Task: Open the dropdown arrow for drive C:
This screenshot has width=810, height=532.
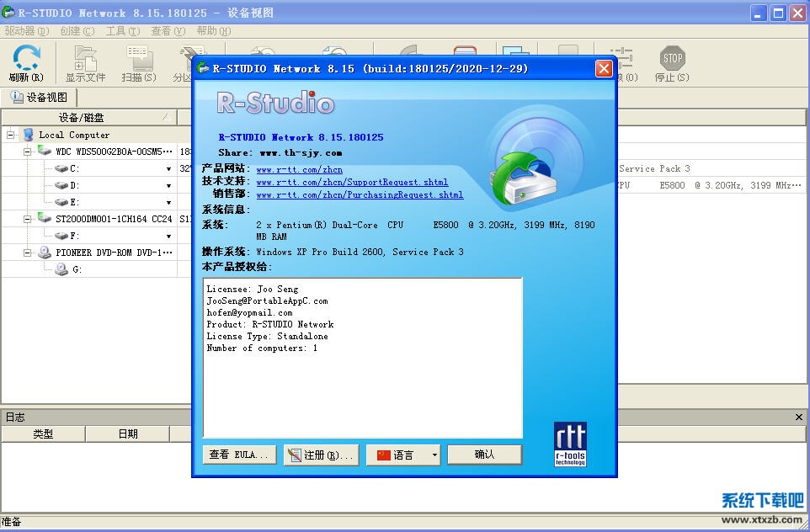Action: coord(168,169)
